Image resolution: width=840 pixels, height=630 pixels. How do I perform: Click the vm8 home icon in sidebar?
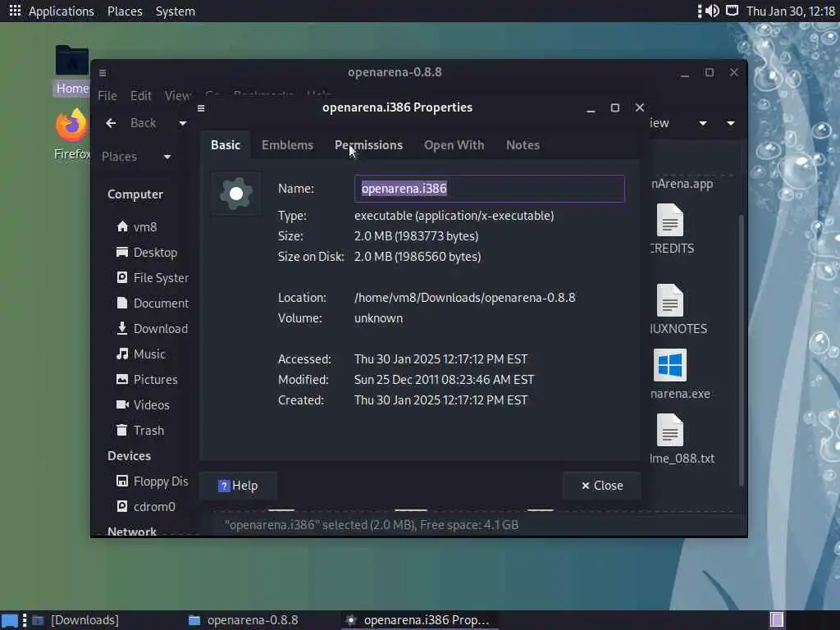(122, 226)
